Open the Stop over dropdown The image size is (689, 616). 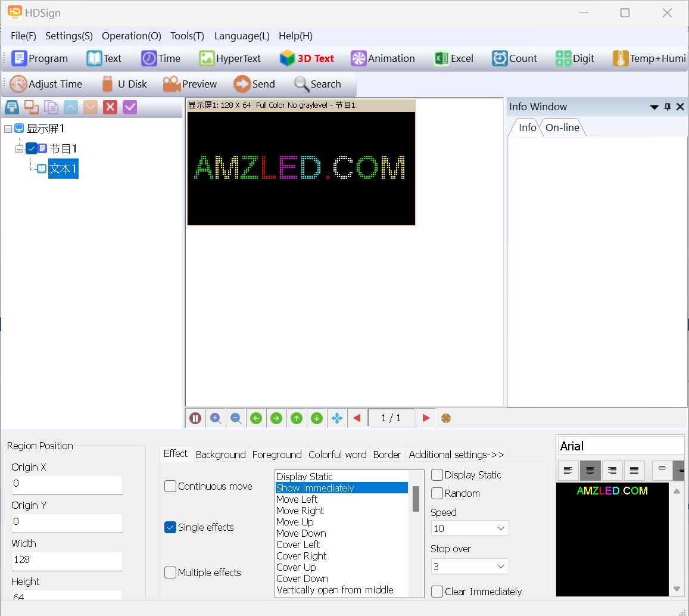pyautogui.click(x=469, y=567)
